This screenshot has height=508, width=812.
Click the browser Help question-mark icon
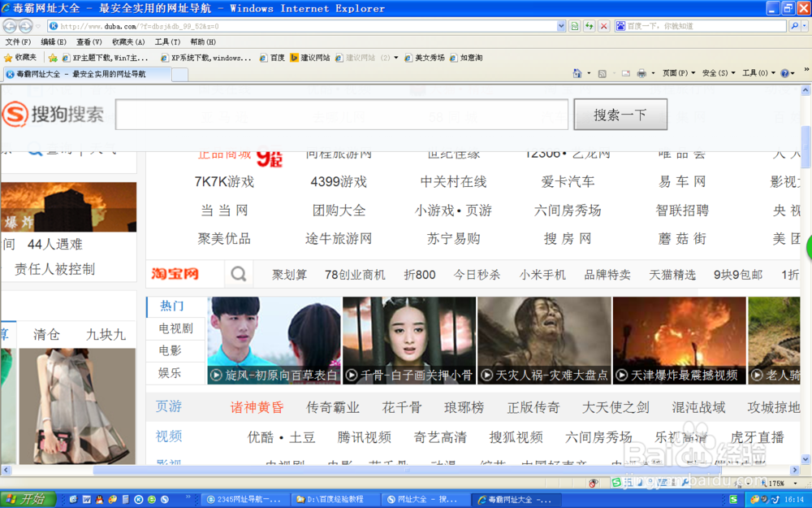(783, 73)
